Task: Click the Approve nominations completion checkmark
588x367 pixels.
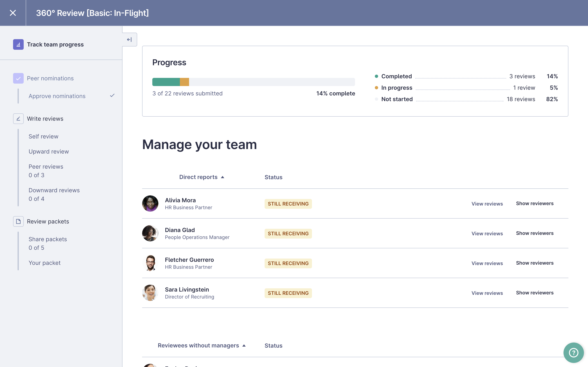Action: click(112, 96)
